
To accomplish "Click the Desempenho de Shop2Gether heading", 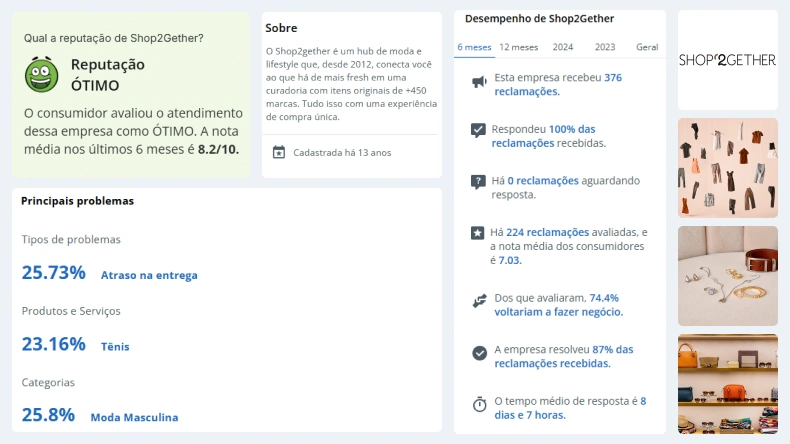I will pos(540,19).
